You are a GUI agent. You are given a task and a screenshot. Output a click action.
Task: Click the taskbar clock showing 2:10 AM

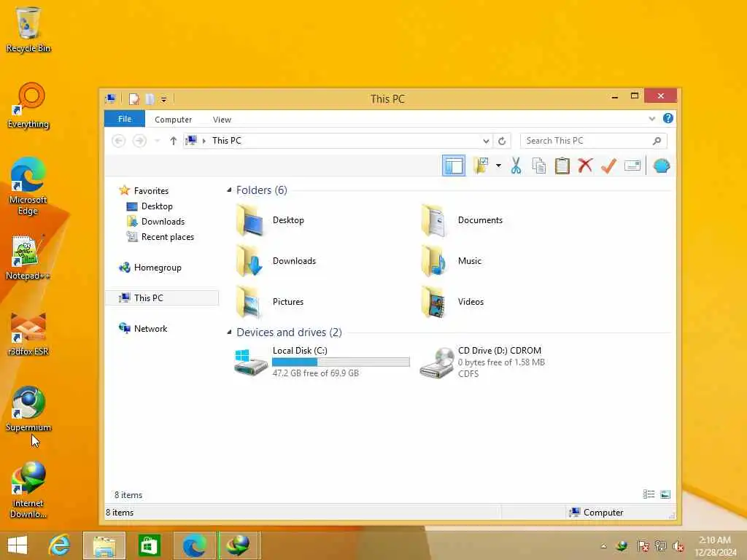[x=715, y=546]
